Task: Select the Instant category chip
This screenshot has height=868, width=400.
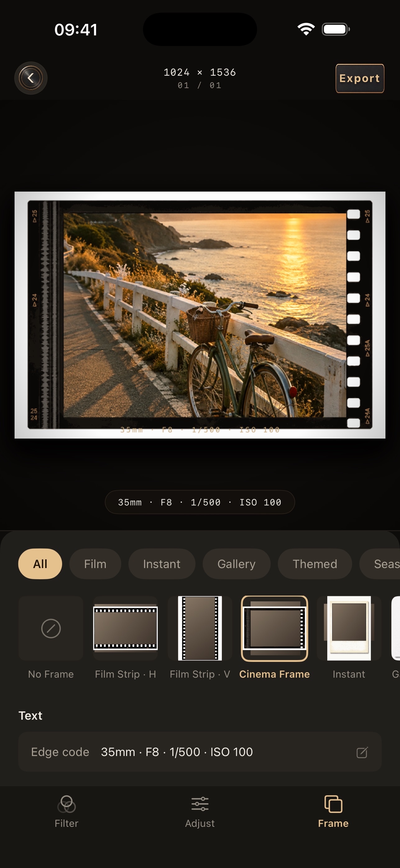Action: (162, 564)
